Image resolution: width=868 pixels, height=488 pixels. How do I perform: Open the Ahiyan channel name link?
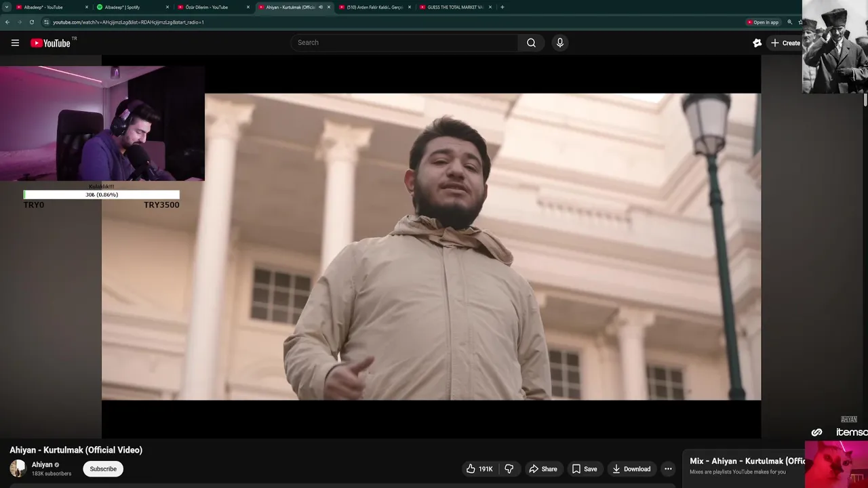tap(42, 465)
